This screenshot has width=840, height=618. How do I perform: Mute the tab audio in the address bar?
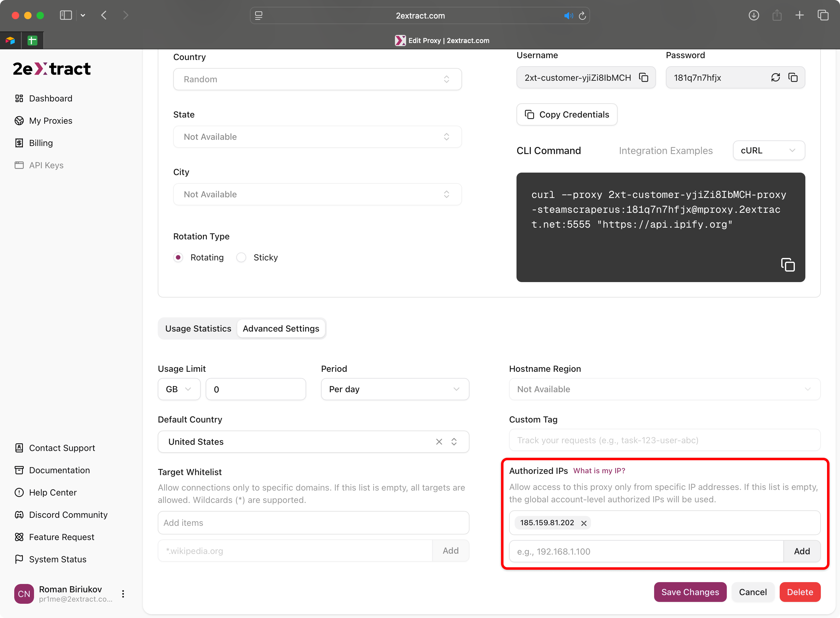568,16
